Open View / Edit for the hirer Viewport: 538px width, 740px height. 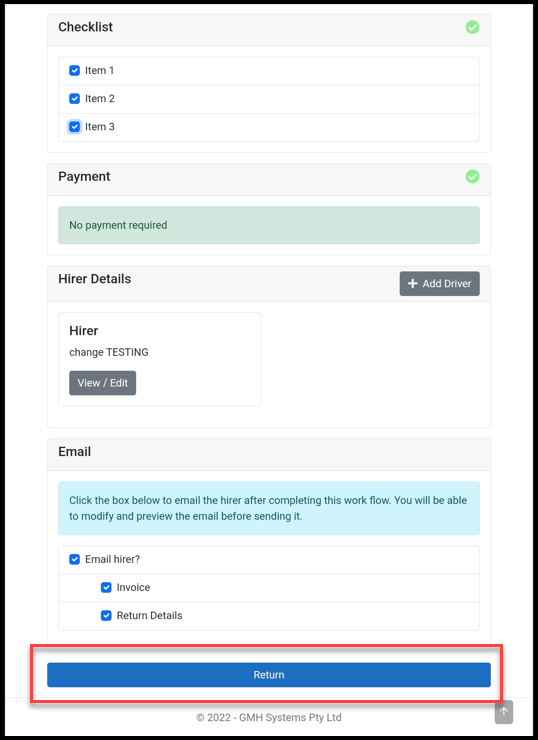pos(102,383)
